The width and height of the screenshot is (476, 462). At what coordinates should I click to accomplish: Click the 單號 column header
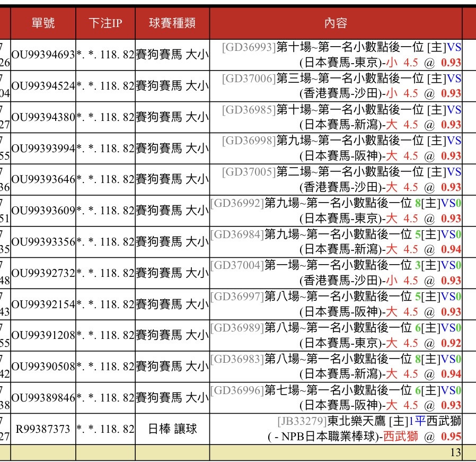tap(43, 23)
